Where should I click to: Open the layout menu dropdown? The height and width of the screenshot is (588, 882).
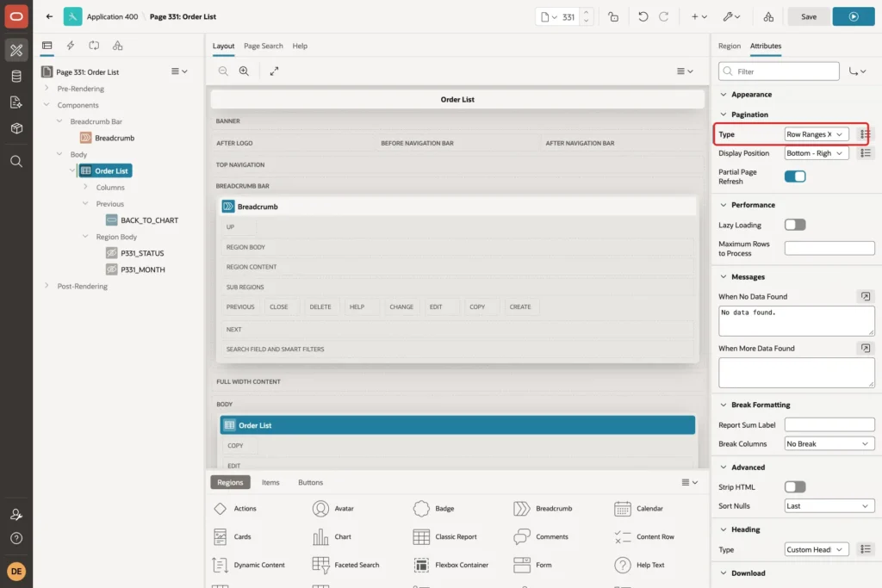pyautogui.click(x=685, y=71)
